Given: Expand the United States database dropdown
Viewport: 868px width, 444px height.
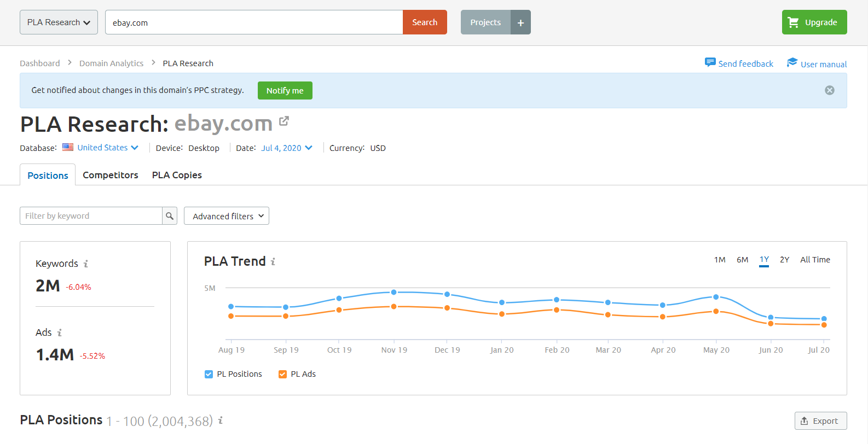Looking at the screenshot, I should point(108,148).
